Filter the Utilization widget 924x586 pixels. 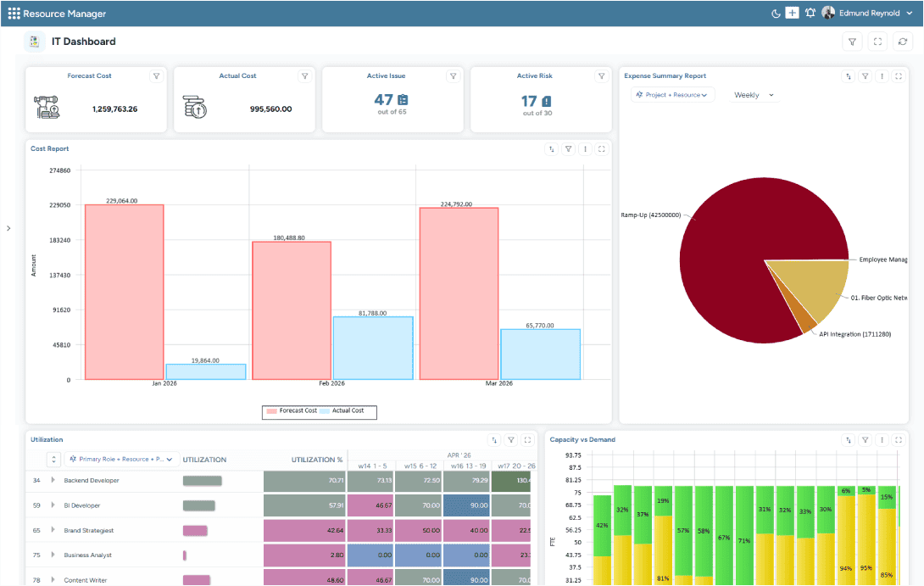(511, 440)
